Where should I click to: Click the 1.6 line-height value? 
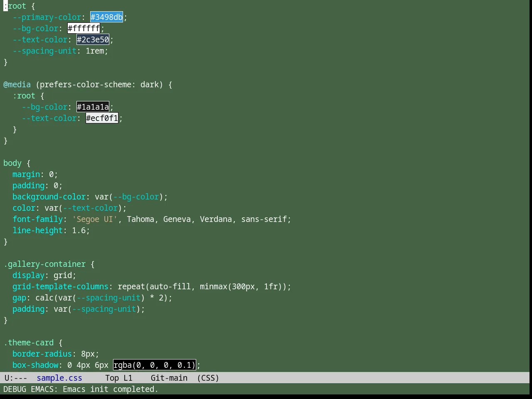click(79, 230)
